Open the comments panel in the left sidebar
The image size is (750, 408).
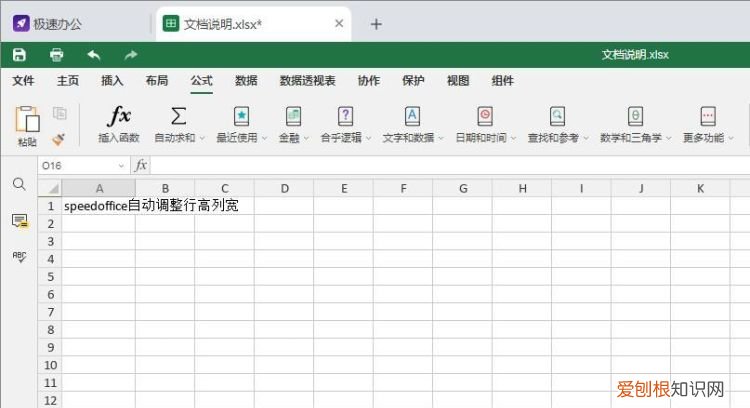point(20,221)
